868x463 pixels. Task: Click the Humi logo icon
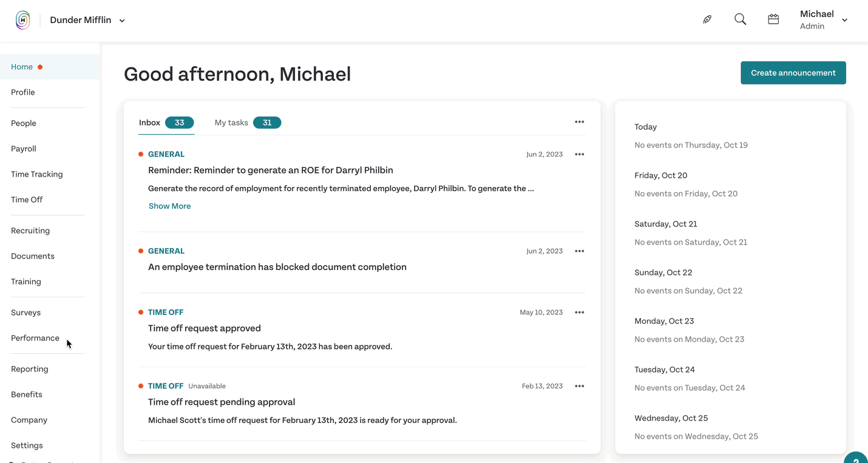point(22,20)
